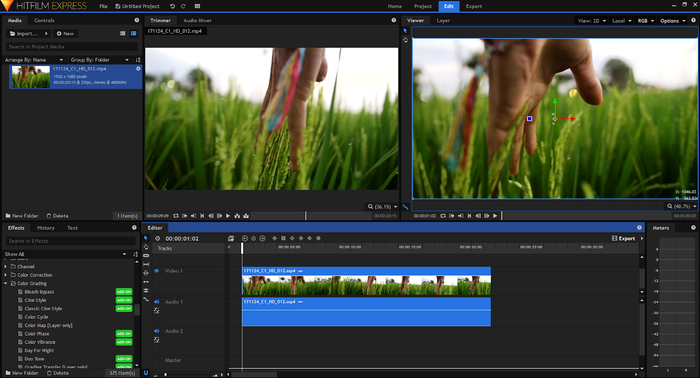Open settings cog for 171124_C1_HD_012.mp4 media item
The height and width of the screenshot is (378, 700).
(x=138, y=69)
